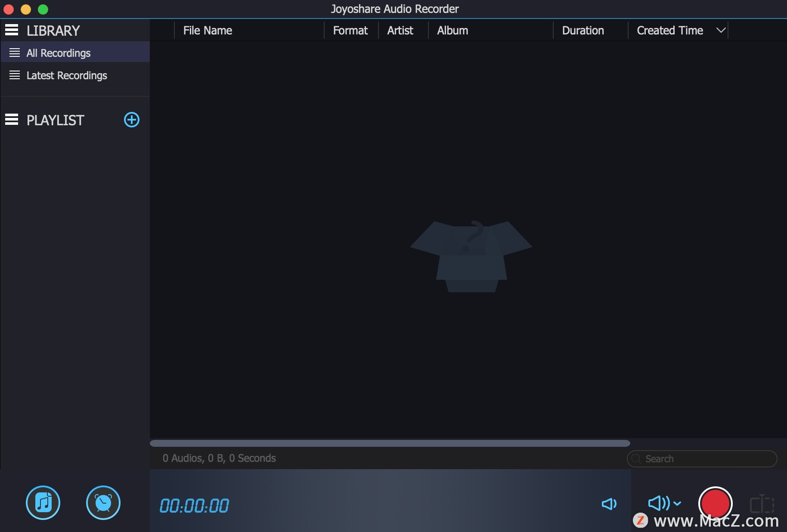Maximize the window with the green button
This screenshot has width=787, height=532.
click(x=43, y=9)
